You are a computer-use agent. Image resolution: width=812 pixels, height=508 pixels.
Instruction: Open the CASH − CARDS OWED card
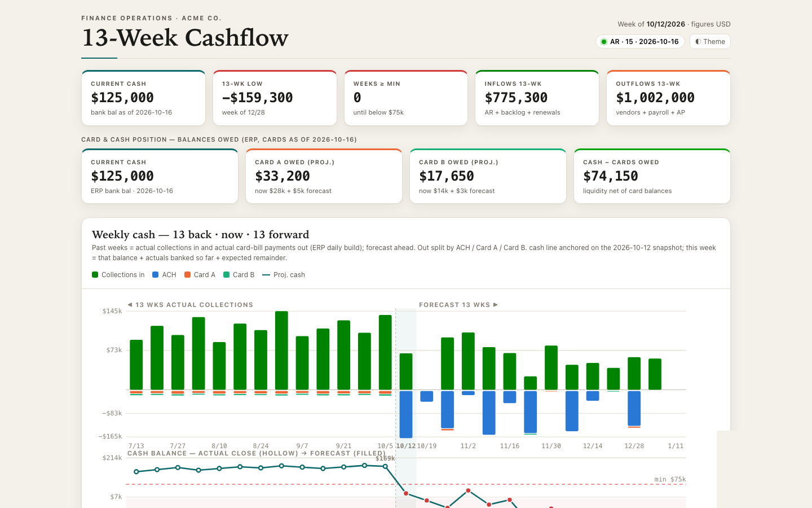point(652,176)
